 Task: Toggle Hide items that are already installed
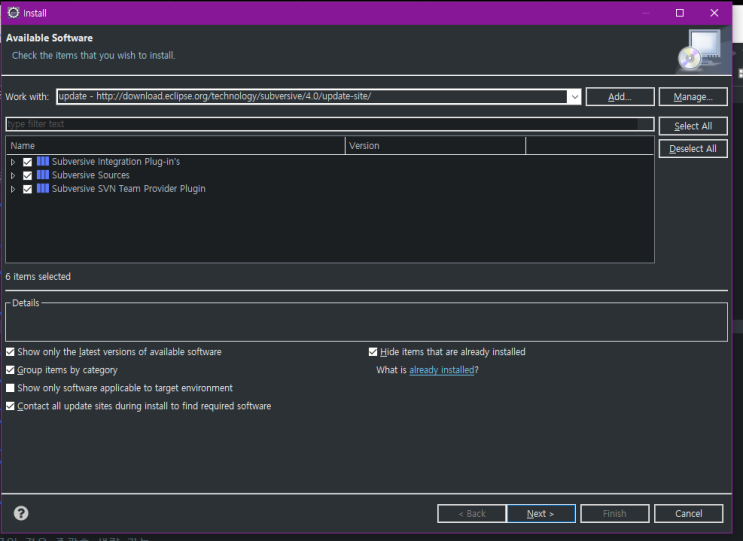(373, 352)
